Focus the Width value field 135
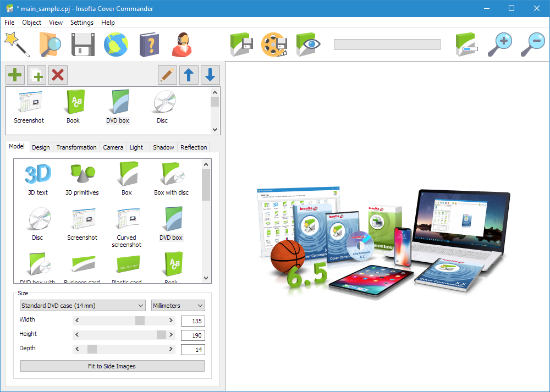 [193, 321]
